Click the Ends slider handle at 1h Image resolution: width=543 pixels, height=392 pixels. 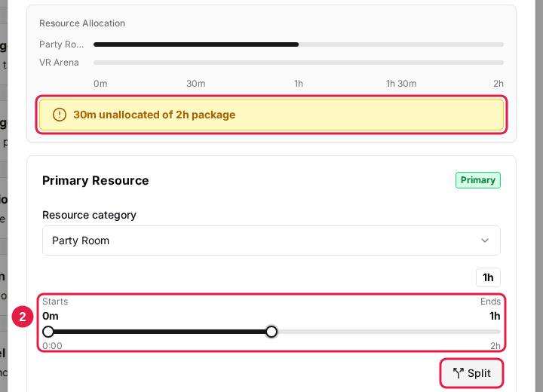(271, 332)
